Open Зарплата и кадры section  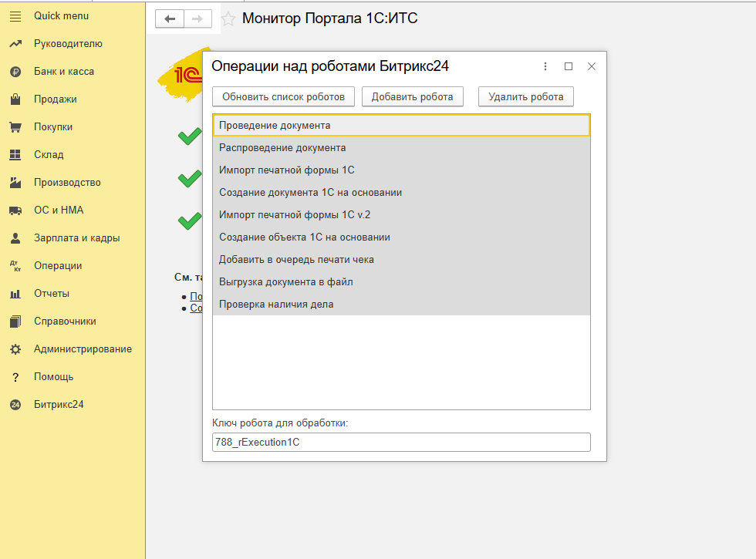coord(76,238)
